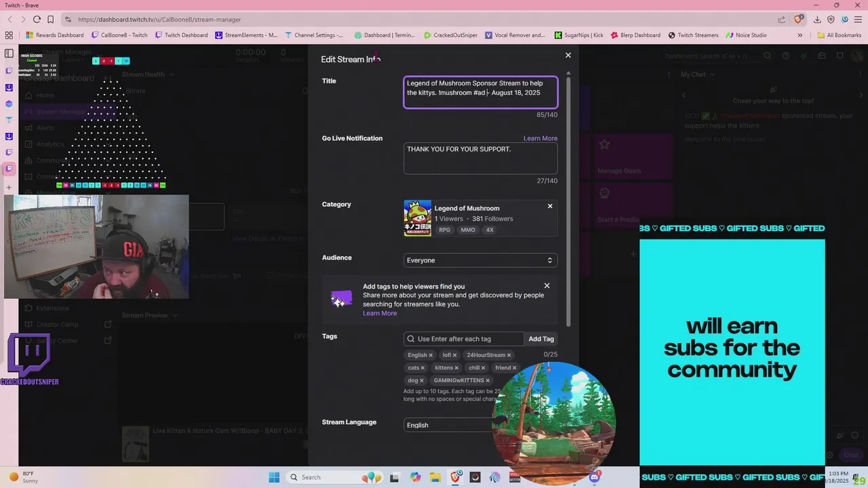This screenshot has width=868, height=488.
Task: Toggle the Brave sidebar panel icon
Action: (9, 53)
